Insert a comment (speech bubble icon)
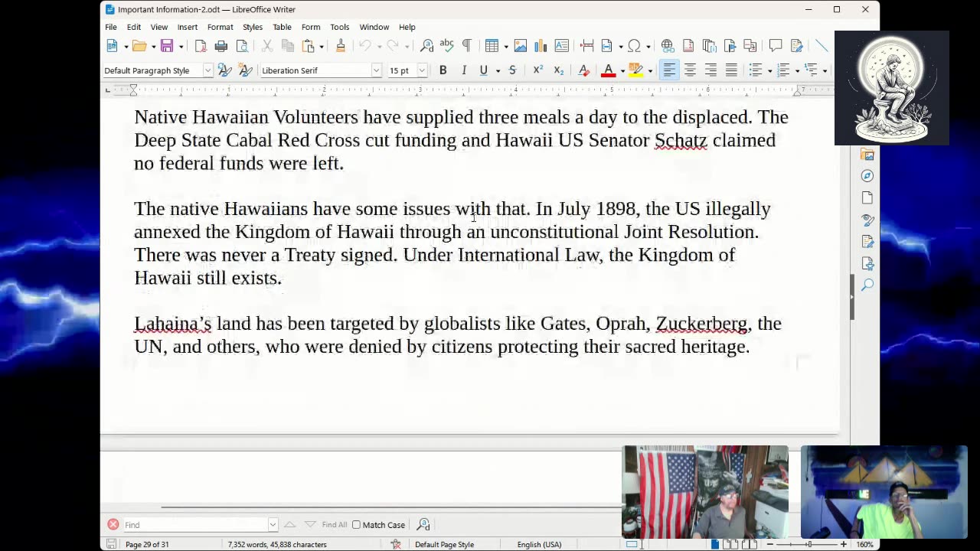Viewport: 980px width, 551px height. (776, 46)
